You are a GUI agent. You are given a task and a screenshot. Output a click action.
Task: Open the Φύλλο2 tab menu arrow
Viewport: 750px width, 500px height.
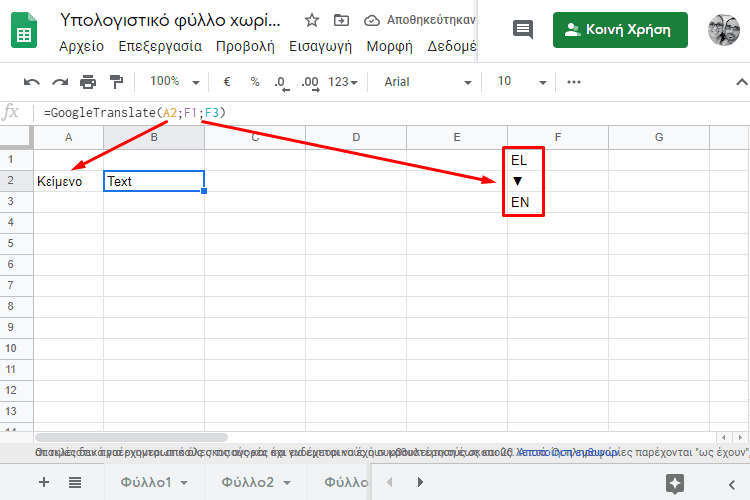click(287, 483)
